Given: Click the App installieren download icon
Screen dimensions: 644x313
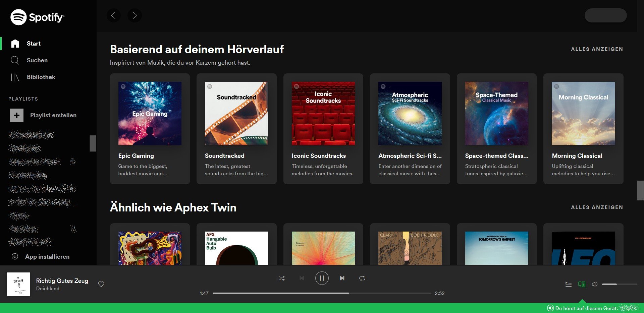Looking at the screenshot, I should point(15,256).
